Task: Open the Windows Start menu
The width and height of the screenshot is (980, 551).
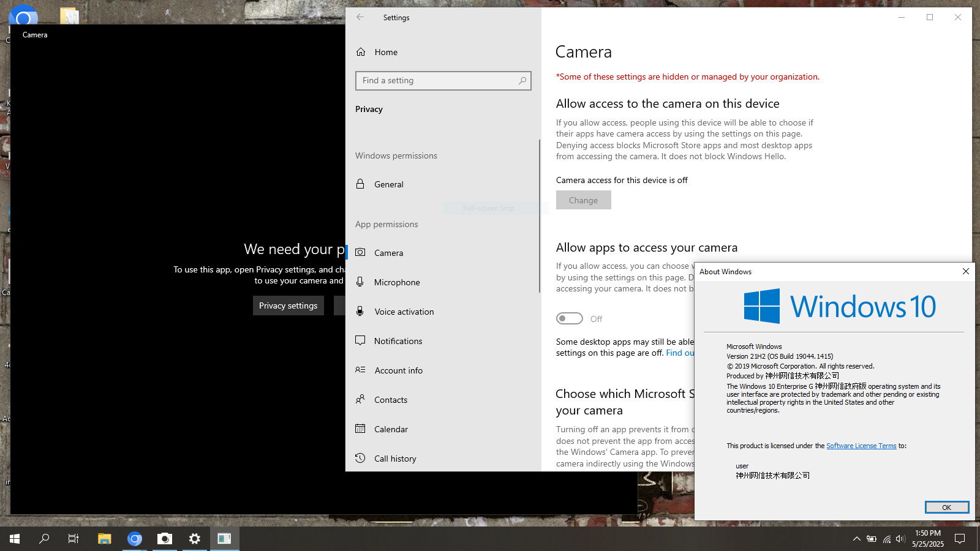Action: 15,539
